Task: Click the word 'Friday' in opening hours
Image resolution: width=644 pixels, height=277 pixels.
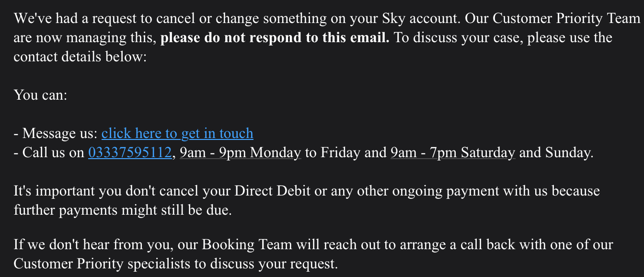Action: [x=341, y=152]
